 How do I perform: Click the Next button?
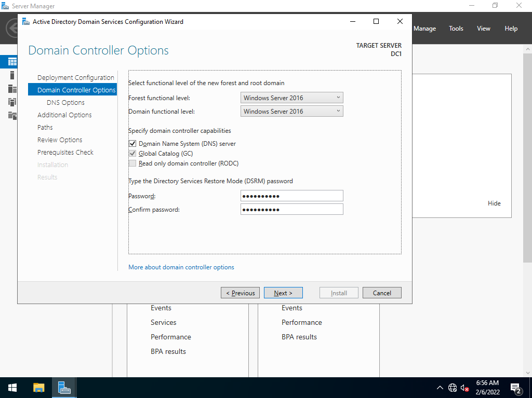(x=283, y=293)
